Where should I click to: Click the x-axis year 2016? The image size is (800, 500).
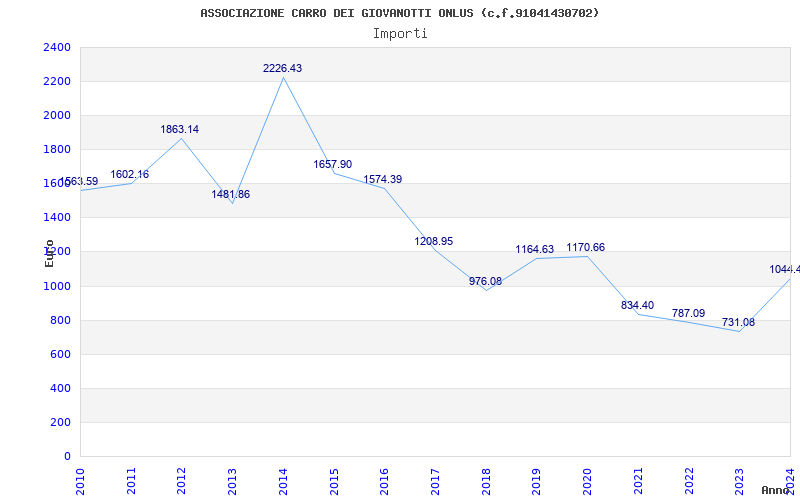(x=385, y=481)
